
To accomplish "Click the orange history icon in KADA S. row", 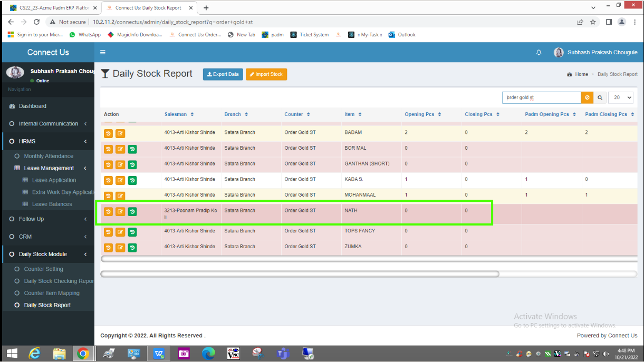I will pyautogui.click(x=108, y=181).
